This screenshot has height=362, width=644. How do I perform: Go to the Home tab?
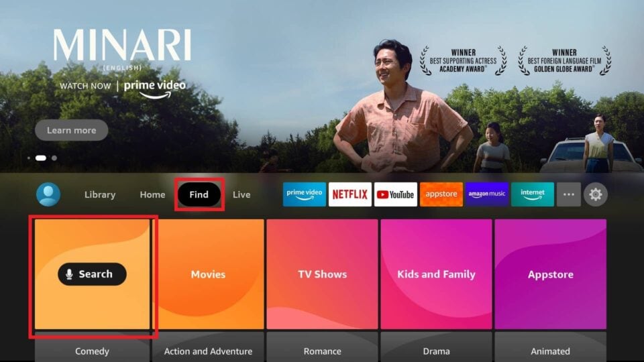coord(152,194)
